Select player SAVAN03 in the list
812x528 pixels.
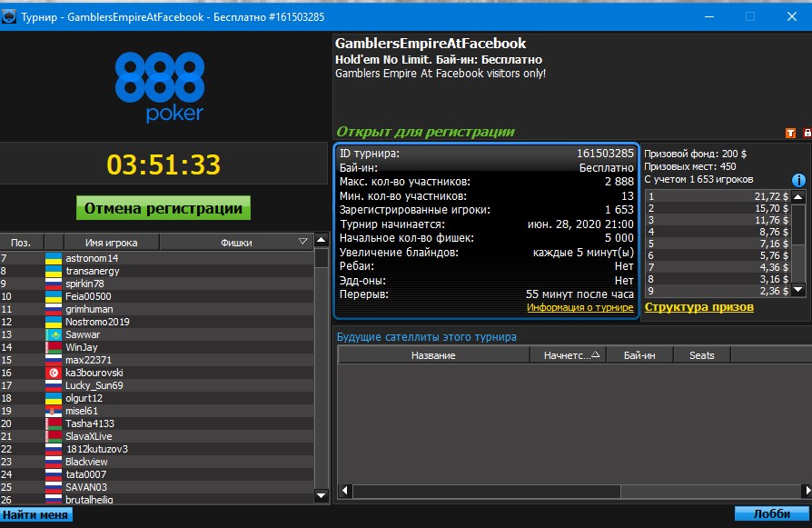[157, 487]
